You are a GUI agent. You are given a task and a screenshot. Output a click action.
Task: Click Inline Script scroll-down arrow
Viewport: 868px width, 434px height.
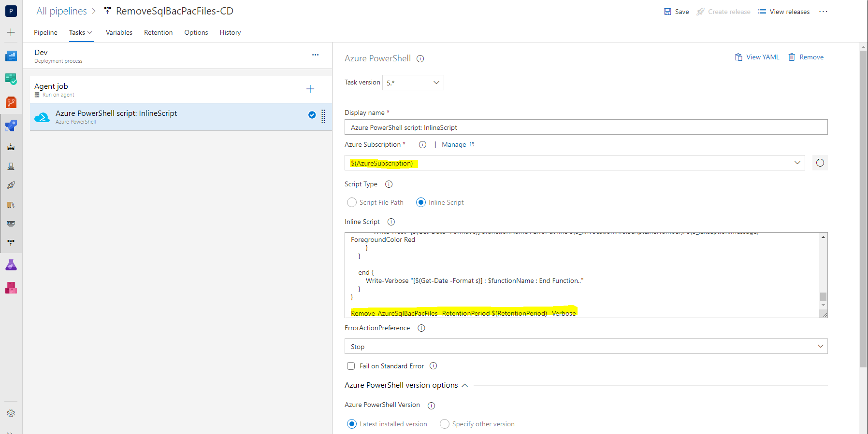coord(823,305)
